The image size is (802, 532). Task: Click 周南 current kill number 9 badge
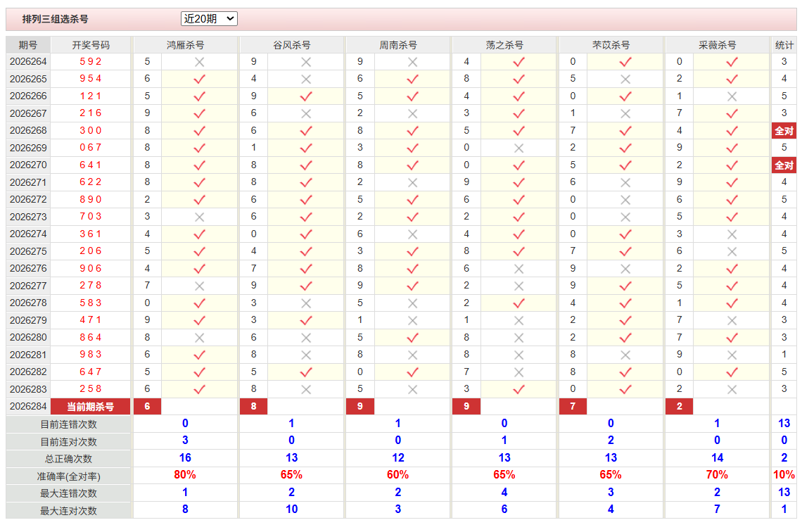click(x=360, y=406)
